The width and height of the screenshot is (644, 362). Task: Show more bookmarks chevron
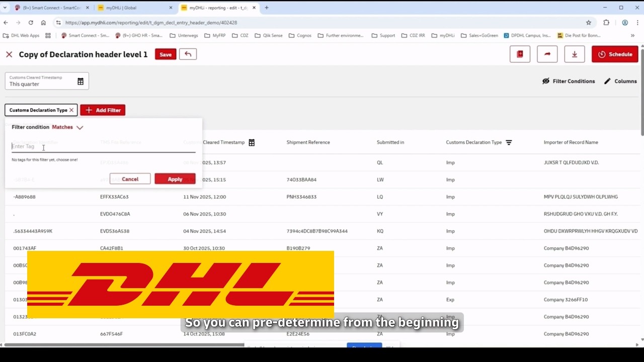pos(632,36)
